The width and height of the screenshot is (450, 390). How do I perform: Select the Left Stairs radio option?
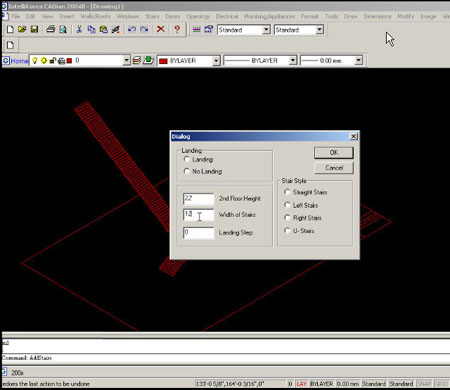pyautogui.click(x=287, y=205)
